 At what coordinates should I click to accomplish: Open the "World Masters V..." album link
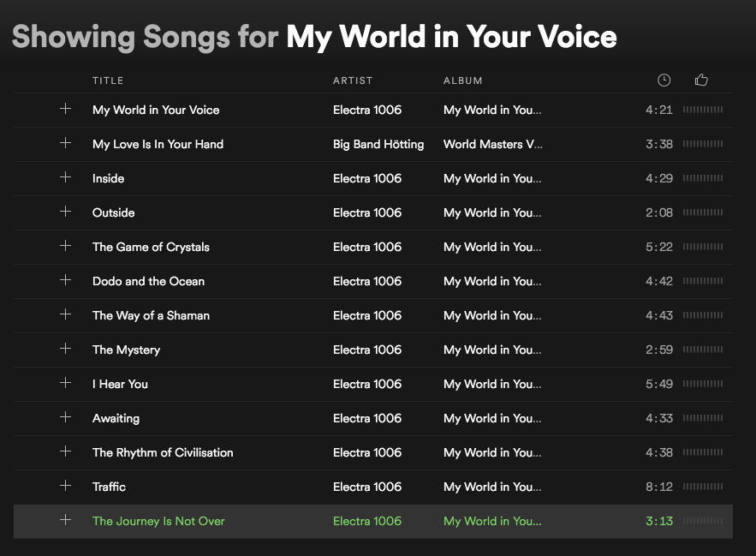tap(492, 144)
